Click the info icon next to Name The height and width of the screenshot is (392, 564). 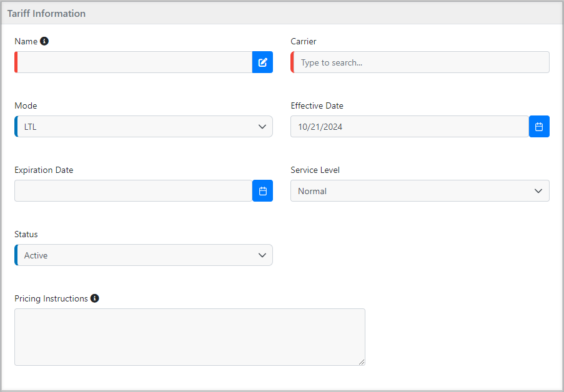pos(44,41)
